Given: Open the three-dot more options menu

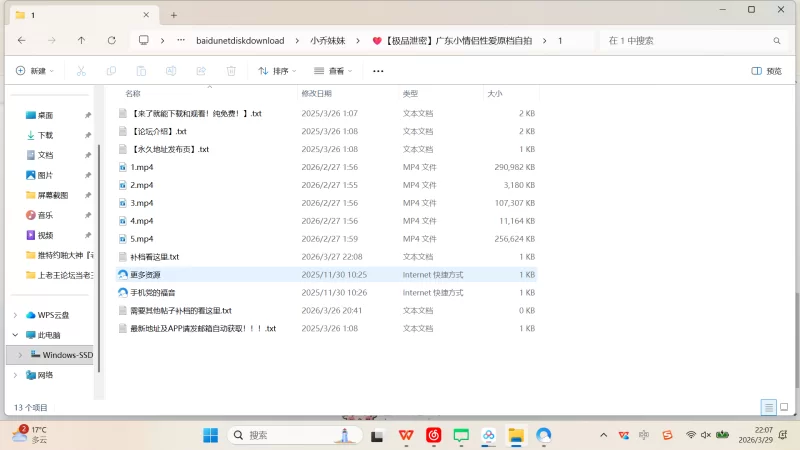Looking at the screenshot, I should click(x=378, y=71).
